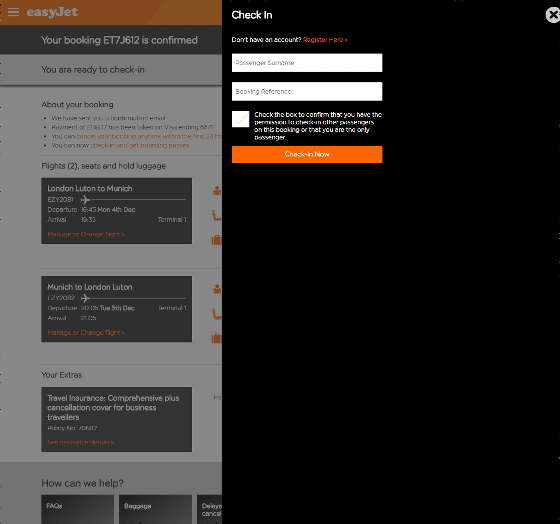Click the passenger icon beside London Luton to Munich
Viewport: 560px width, 524px height.
pos(217,190)
